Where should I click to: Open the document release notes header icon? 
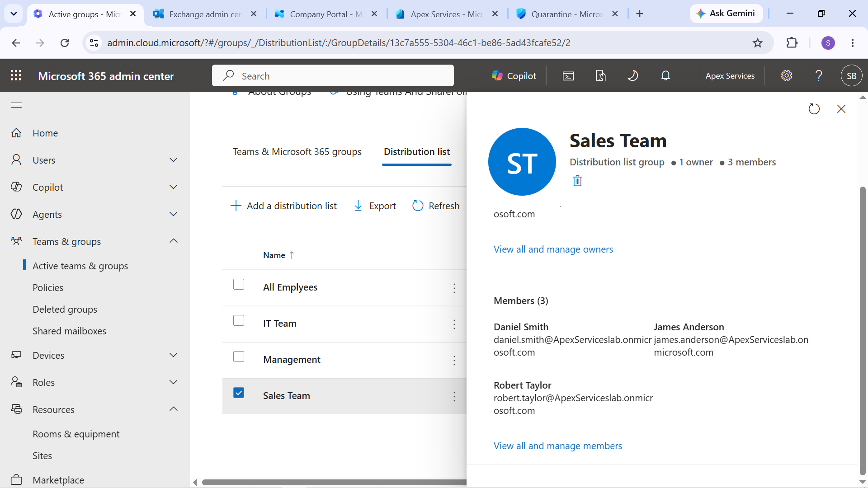click(601, 76)
